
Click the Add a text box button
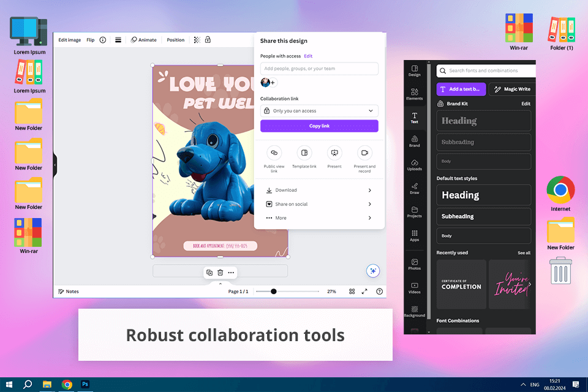[x=461, y=89]
